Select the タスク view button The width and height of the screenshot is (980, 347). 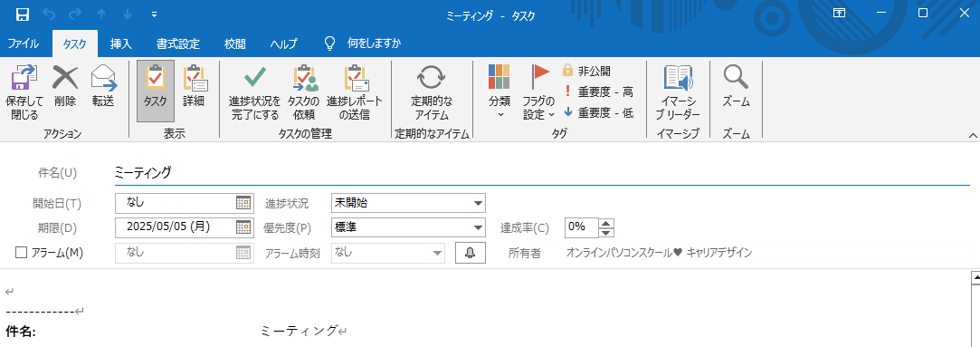coord(155,91)
